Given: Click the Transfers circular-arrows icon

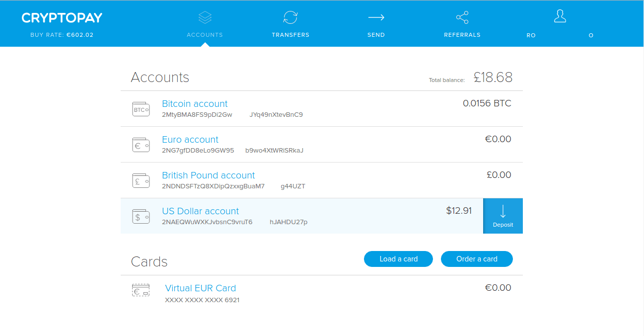Looking at the screenshot, I should [x=290, y=17].
